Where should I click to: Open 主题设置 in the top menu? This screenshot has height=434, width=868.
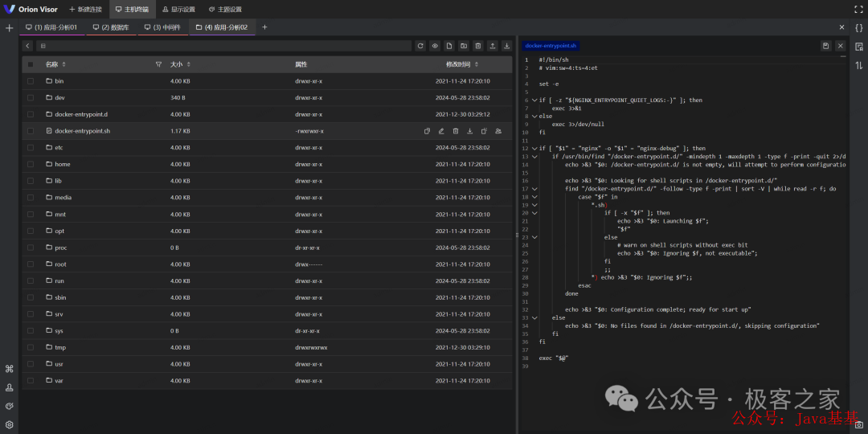coord(225,10)
